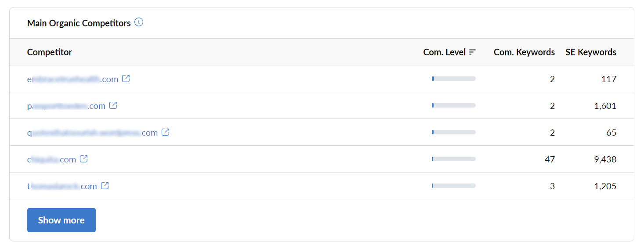Image resolution: width=644 pixels, height=248 pixels.
Task: Open external link icon in fifth competitor row
Action: pyautogui.click(x=105, y=186)
